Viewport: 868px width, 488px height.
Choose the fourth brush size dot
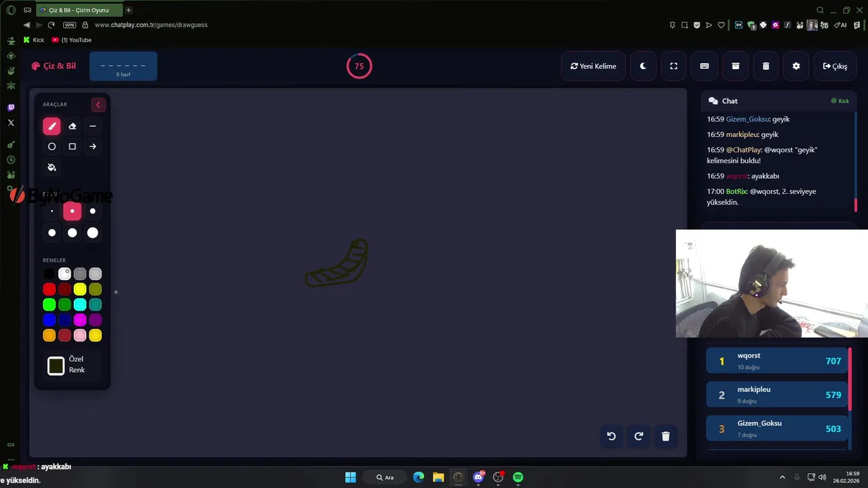[52, 232]
